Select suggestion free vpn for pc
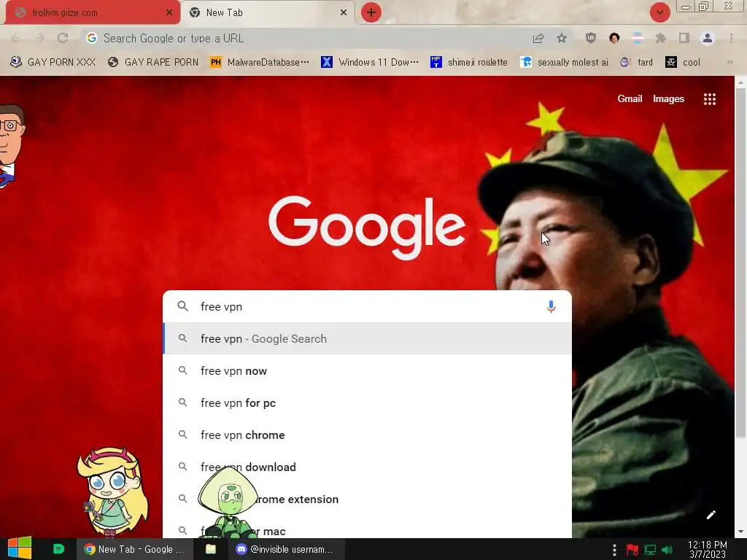The width and height of the screenshot is (747, 560). (367, 402)
